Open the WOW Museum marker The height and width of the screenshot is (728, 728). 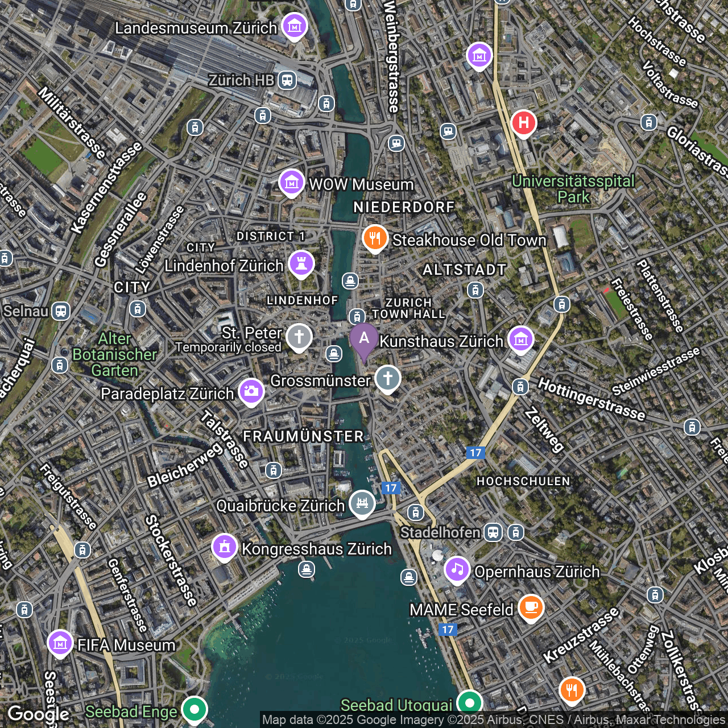coord(292,183)
